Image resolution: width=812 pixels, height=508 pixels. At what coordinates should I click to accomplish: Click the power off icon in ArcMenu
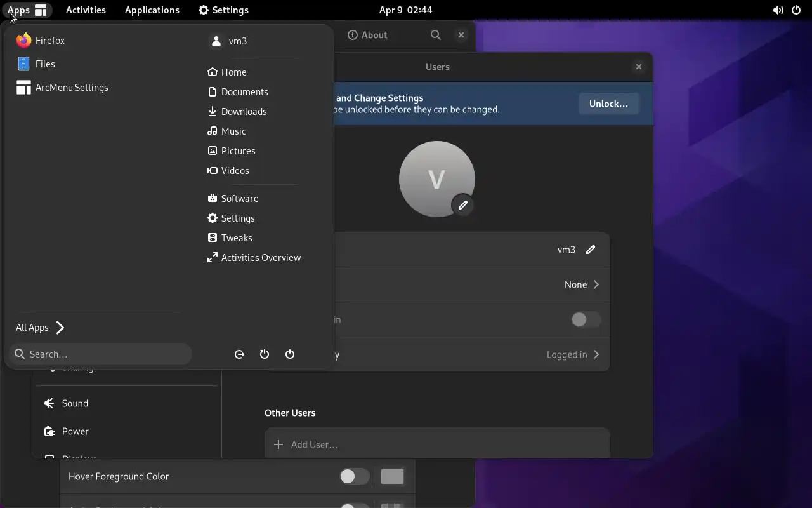click(290, 354)
